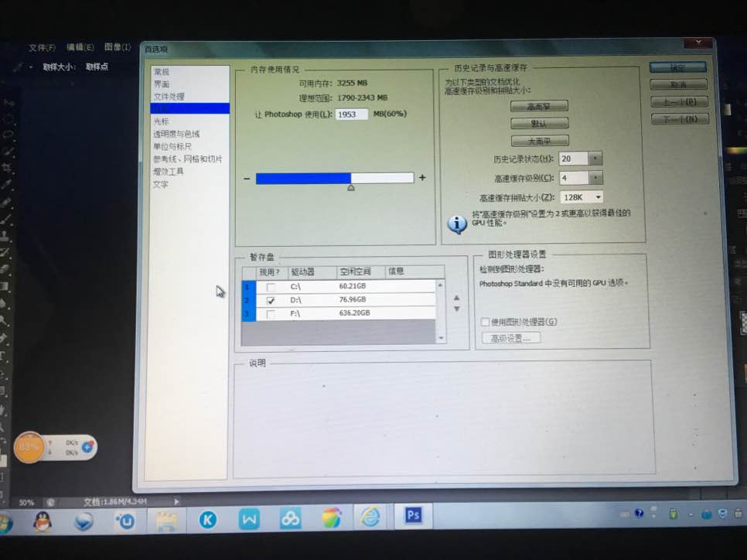Open the colorful ball browser on taskbar
This screenshot has width=747, height=560.
click(x=331, y=517)
